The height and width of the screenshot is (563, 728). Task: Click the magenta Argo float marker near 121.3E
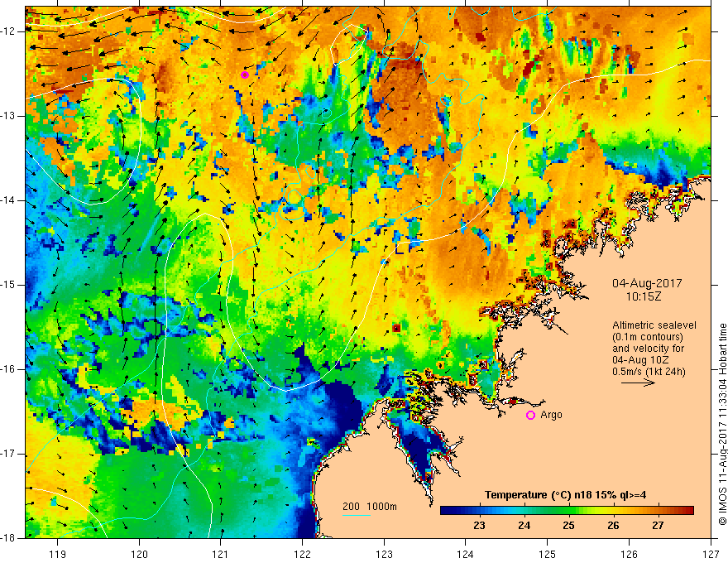245,75
